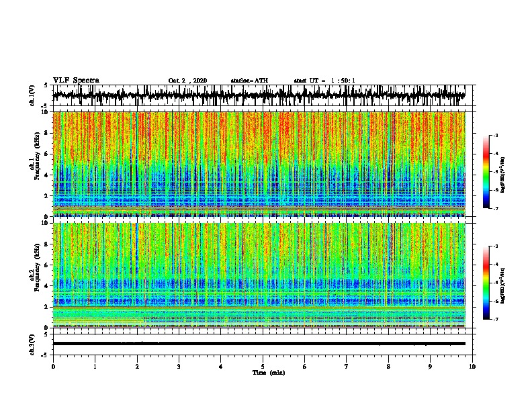Click inside the ch.1 spectrogram panel
Viewport: 532px width, 411px height.
pyautogui.click(x=259, y=164)
